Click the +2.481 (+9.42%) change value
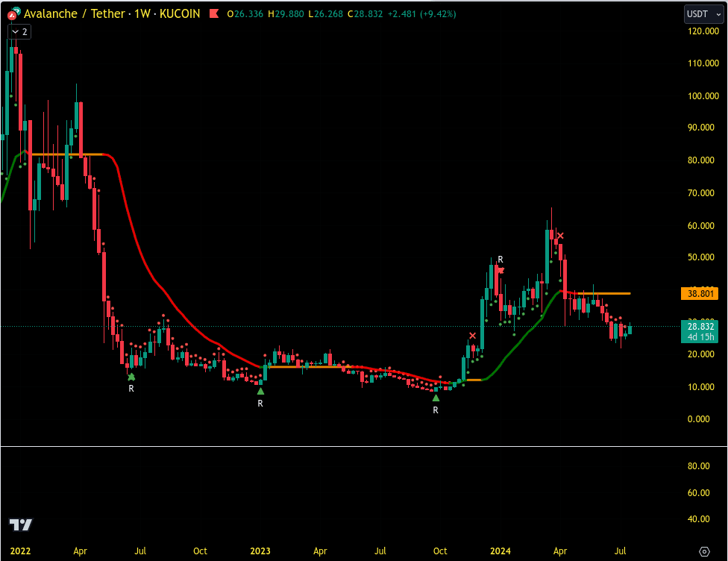Image resolution: width=728 pixels, height=561 pixels. (422, 14)
